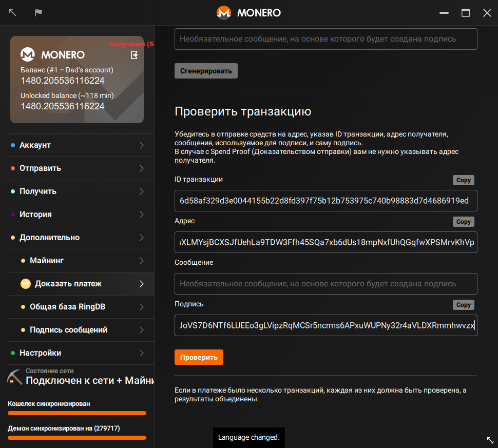Click the Проверить транзакцию heading
This screenshot has width=498, height=448.
(x=243, y=111)
